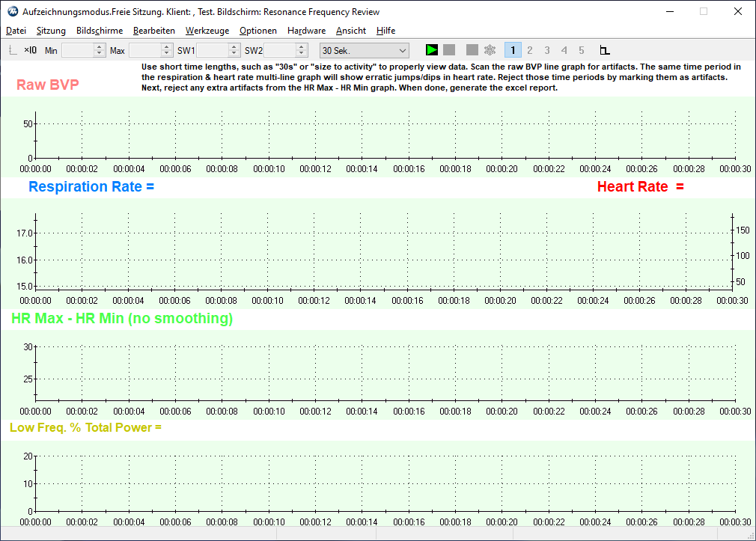Image resolution: width=756 pixels, height=541 pixels.
Task: Select screen page 3 button
Action: [x=546, y=50]
